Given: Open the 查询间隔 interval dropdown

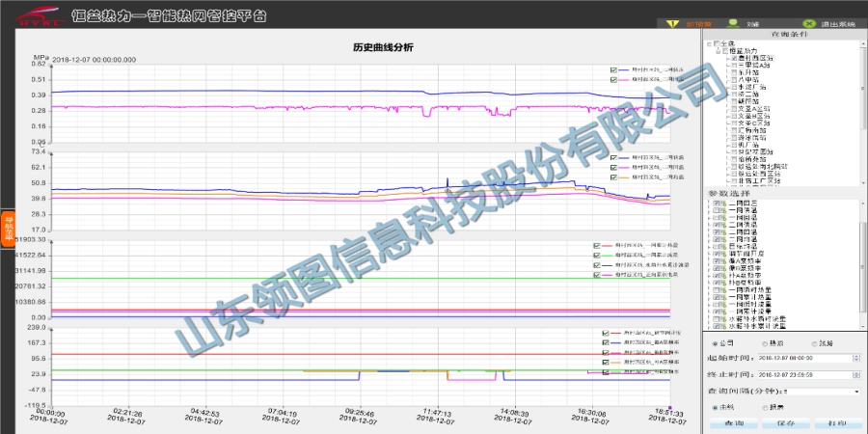Looking at the screenshot, I should point(856,391).
